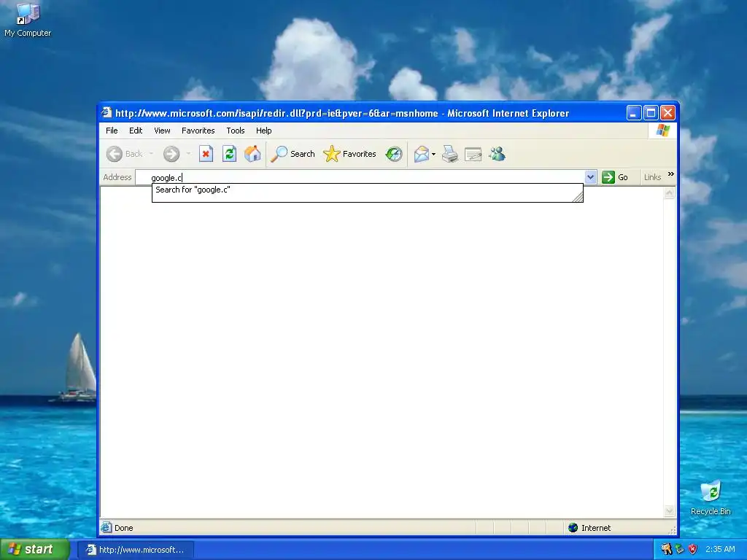Select the microsoft.com taskbar button
This screenshot has width=747, height=560.
tap(136, 550)
